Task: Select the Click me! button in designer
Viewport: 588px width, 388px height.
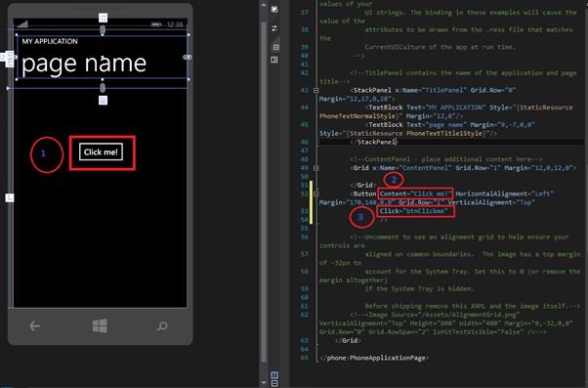Action: coord(101,151)
